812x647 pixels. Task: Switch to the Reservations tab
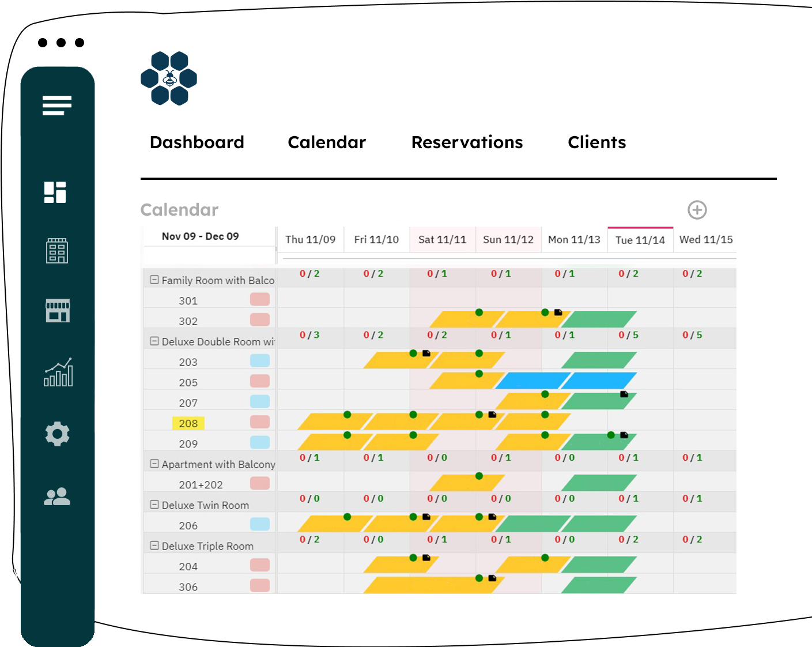467,142
